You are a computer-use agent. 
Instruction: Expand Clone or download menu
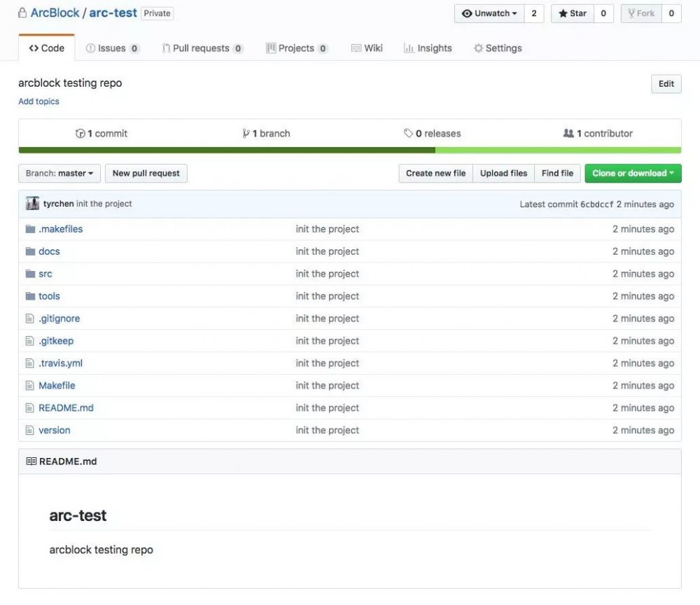(x=633, y=173)
